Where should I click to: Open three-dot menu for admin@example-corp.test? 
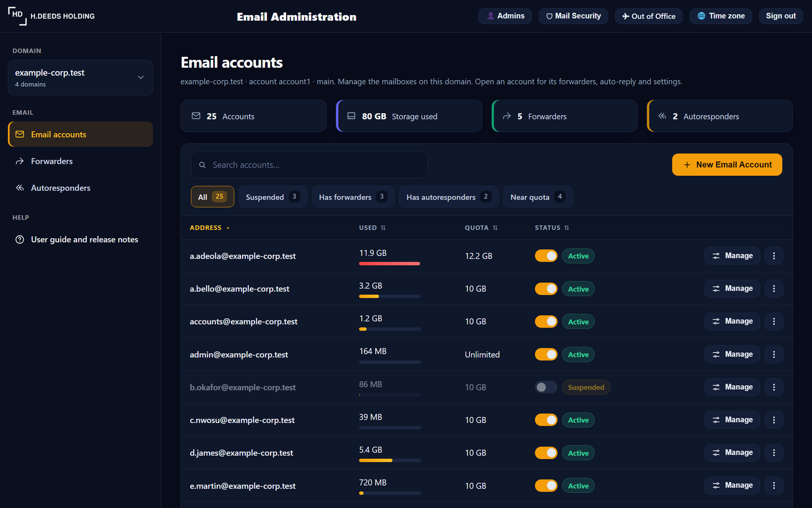[x=774, y=355]
